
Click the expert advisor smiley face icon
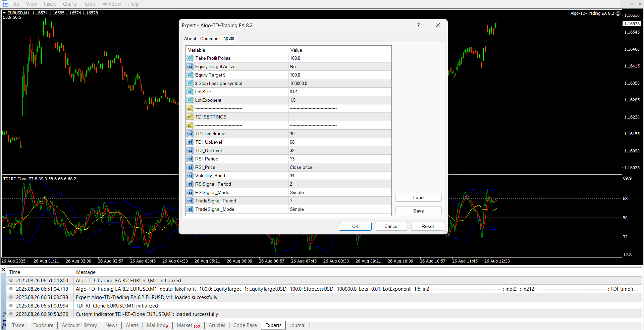(x=618, y=13)
